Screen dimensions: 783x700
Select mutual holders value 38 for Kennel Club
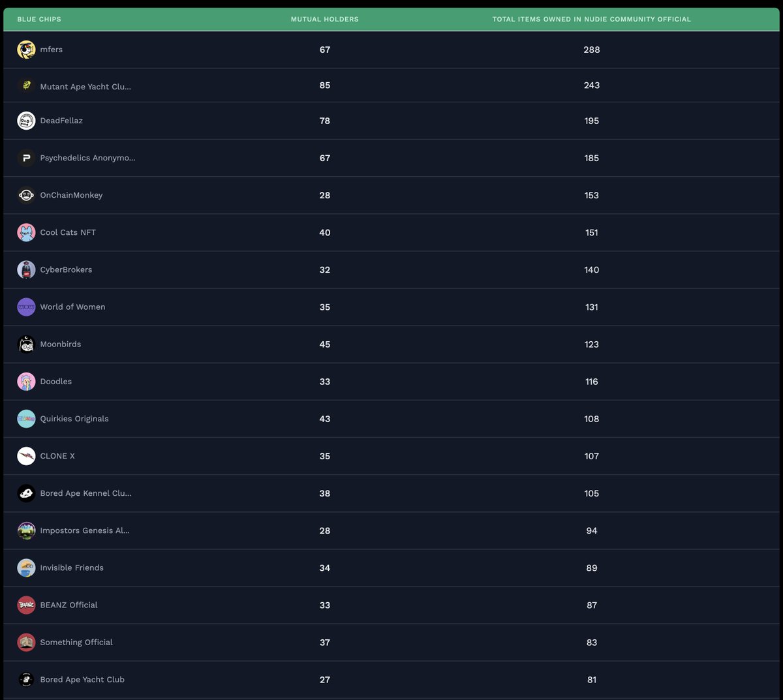pyautogui.click(x=325, y=493)
